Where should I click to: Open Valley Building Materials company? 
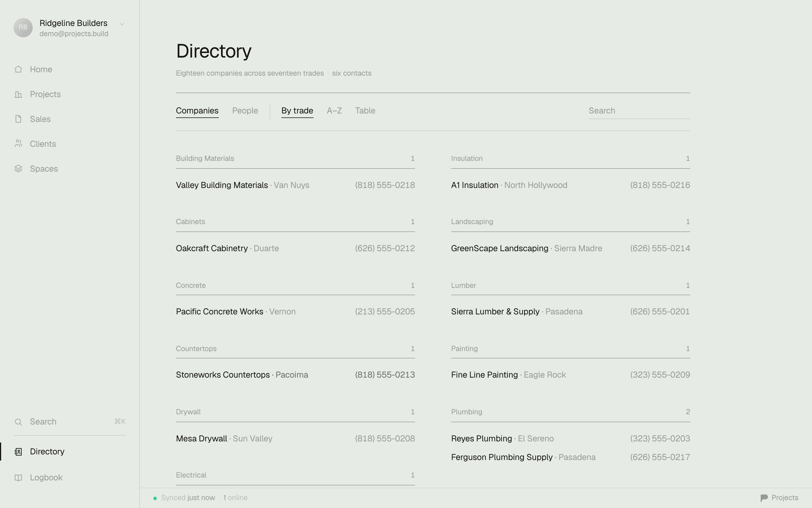[x=222, y=185]
